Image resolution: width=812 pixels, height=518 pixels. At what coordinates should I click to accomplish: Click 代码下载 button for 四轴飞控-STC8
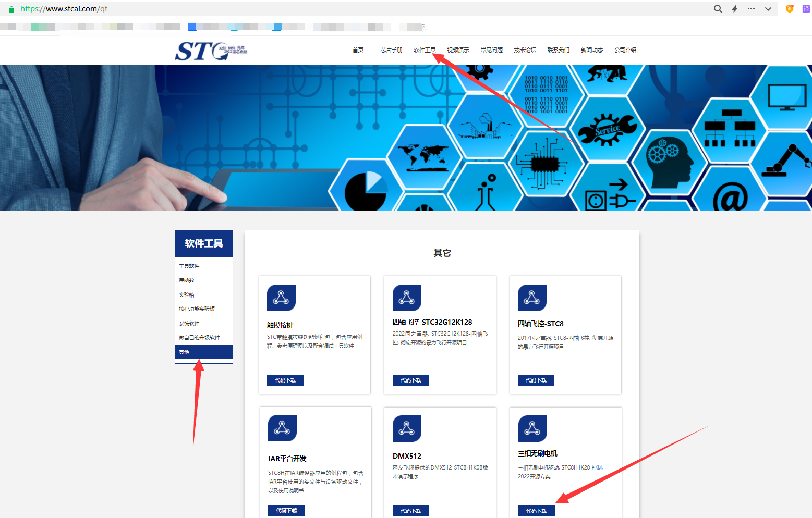pos(536,380)
